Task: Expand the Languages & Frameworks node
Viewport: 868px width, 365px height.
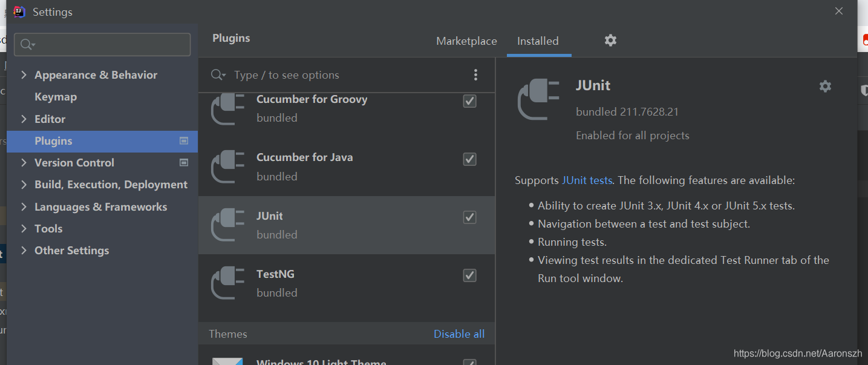Action: point(24,207)
